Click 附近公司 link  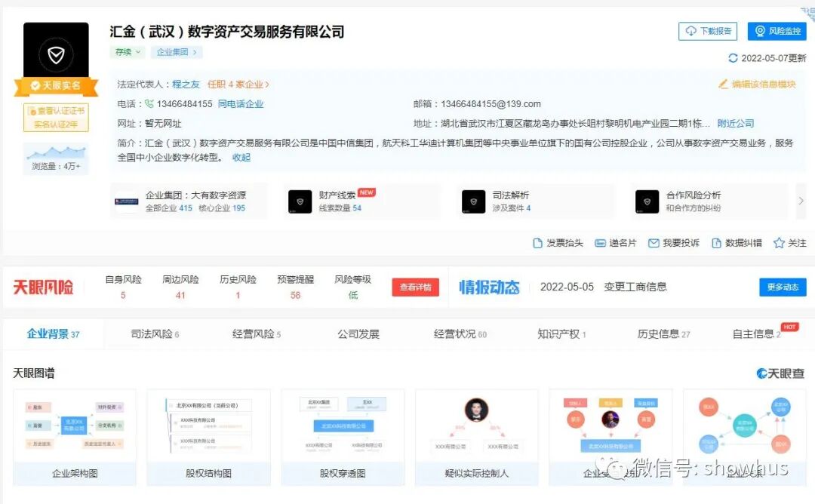click(x=735, y=124)
